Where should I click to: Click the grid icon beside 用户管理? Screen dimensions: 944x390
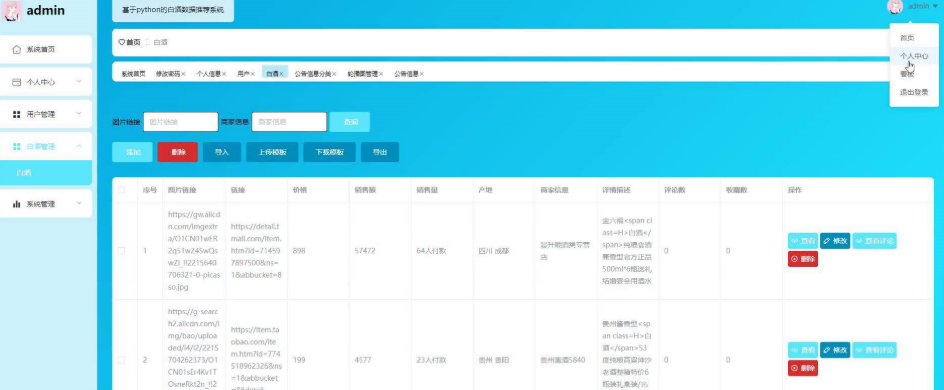[17, 114]
